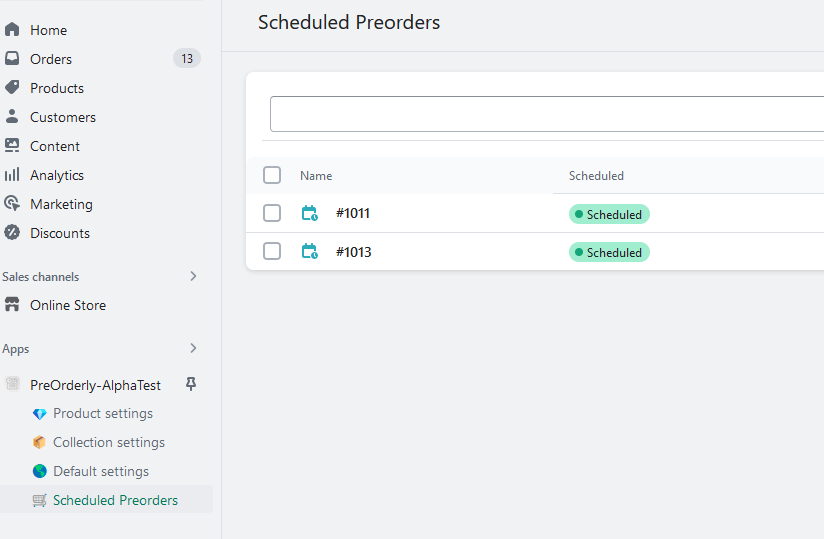This screenshot has height=539, width=824.
Task: Click the preorders search input field
Action: click(546, 114)
